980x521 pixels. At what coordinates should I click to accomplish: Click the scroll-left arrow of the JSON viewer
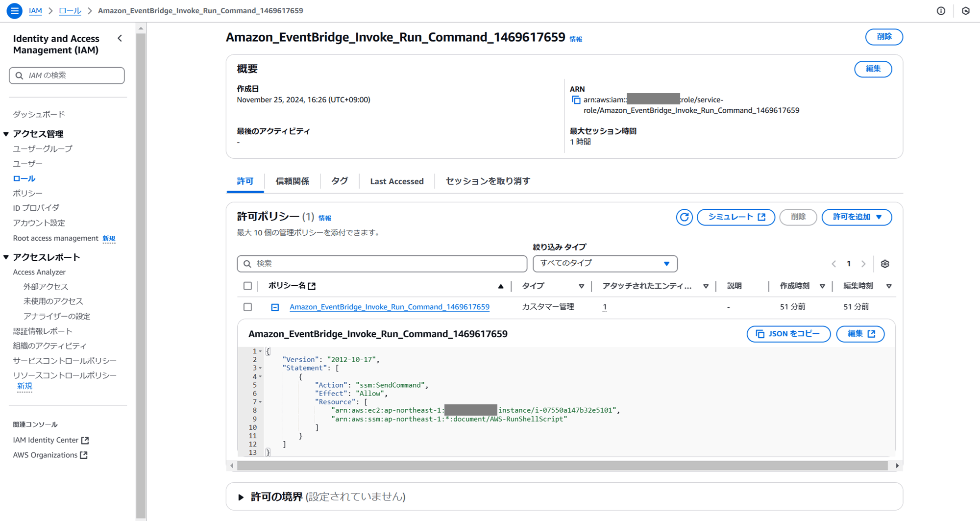point(232,466)
